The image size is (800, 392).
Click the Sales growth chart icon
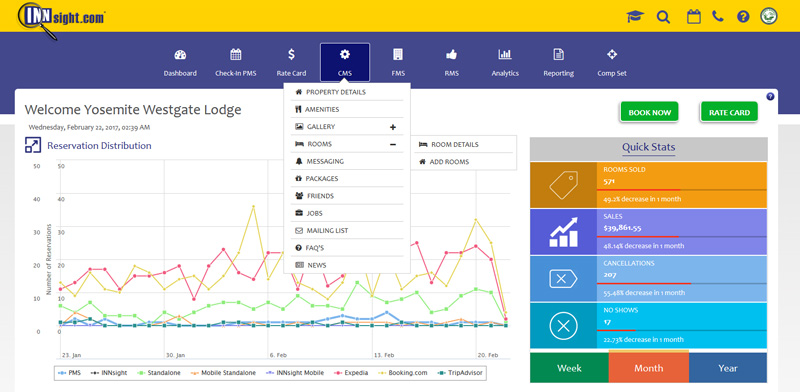coord(563,232)
